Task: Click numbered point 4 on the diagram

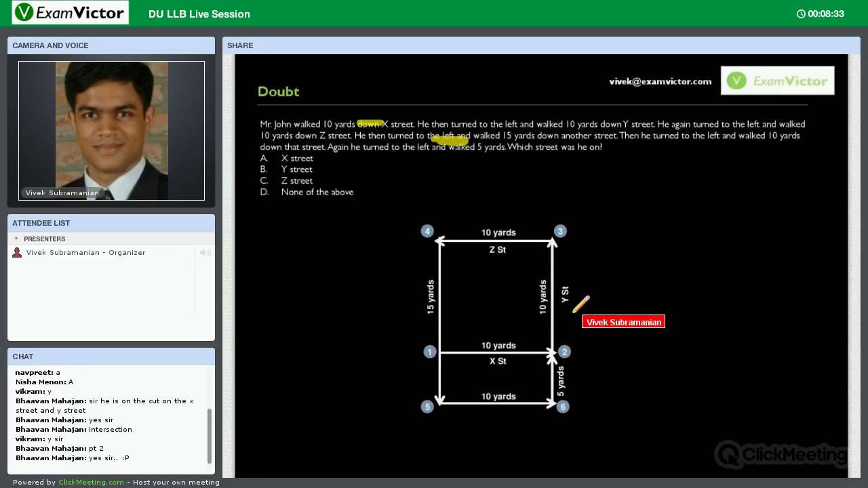Action: coord(427,231)
